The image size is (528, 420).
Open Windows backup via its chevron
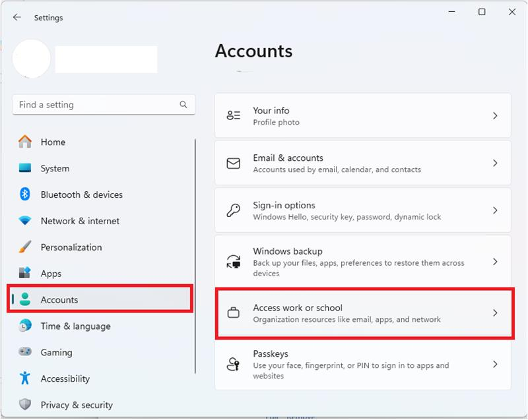click(495, 262)
